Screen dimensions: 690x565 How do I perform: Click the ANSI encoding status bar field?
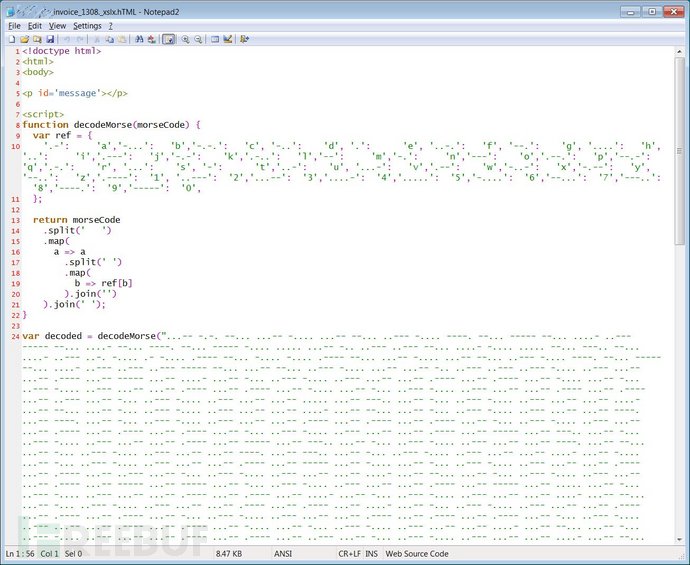[283, 553]
